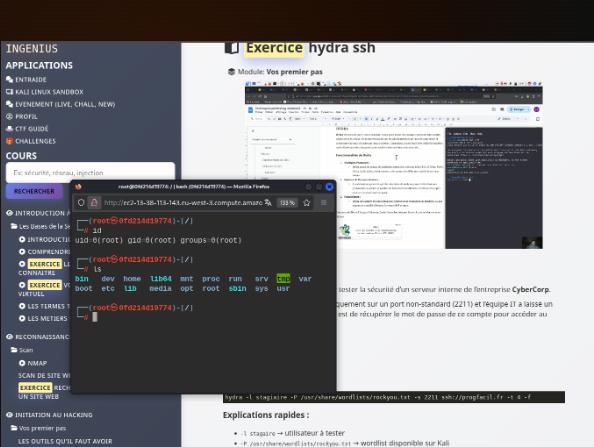Click the exercise screenshot thumbnail image
The width and height of the screenshot is (594, 447).
click(x=394, y=165)
